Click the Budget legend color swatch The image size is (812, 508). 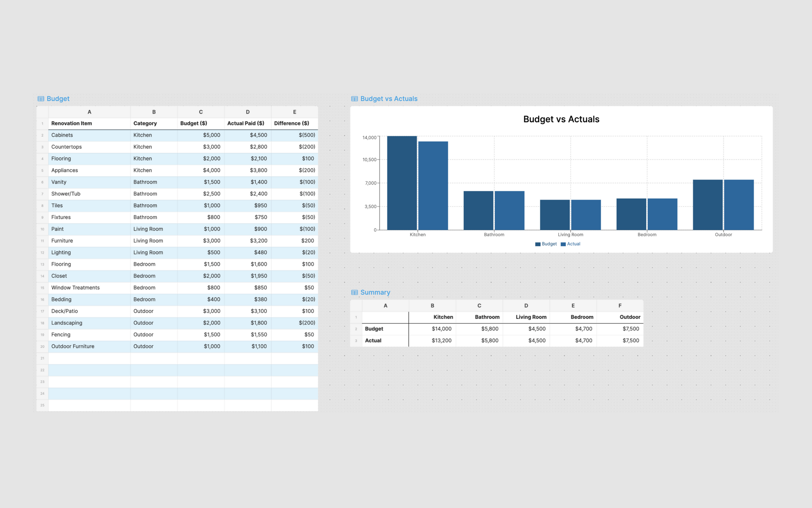pos(538,244)
